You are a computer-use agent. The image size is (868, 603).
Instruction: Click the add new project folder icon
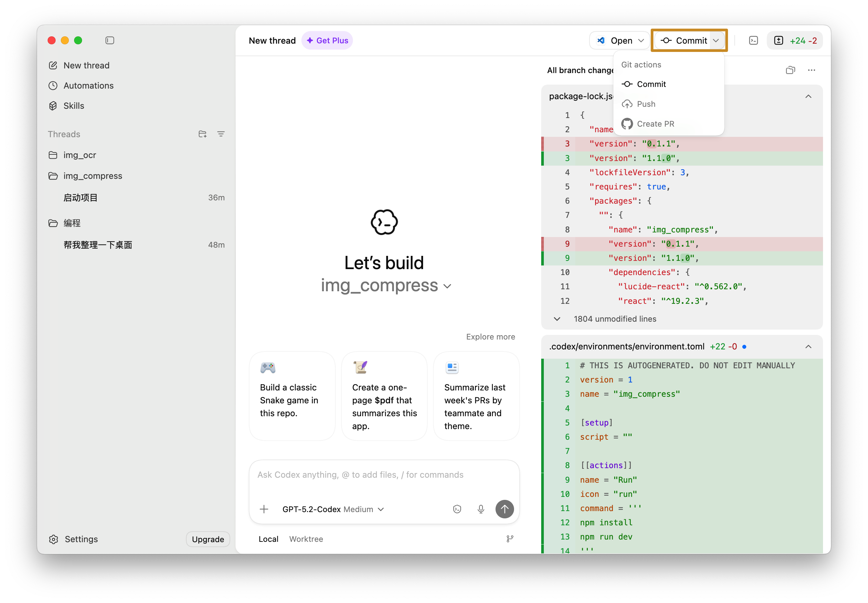(202, 134)
